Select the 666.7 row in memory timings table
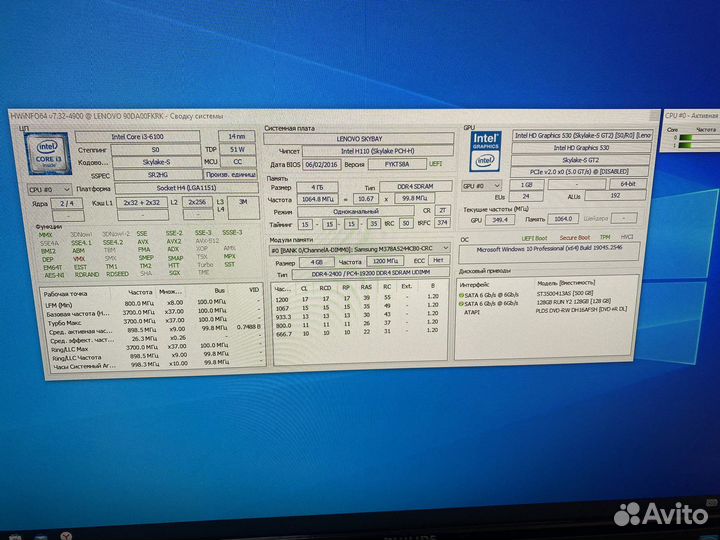The width and height of the screenshot is (720, 540). (x=357, y=333)
